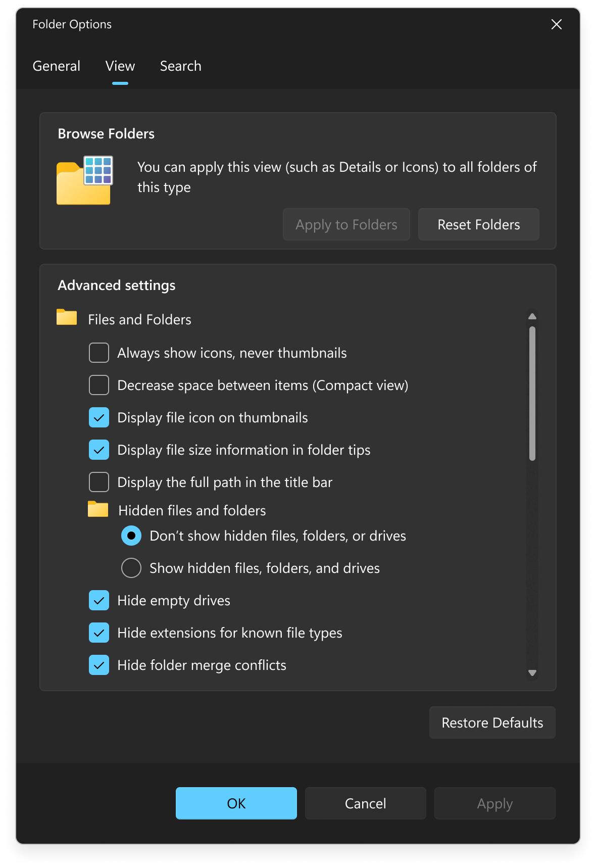Switch to the General tab
This screenshot has width=596, height=868.
tap(57, 66)
